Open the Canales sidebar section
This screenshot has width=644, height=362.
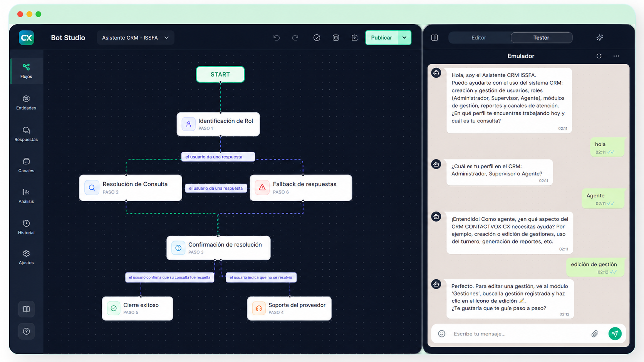pos(26,165)
